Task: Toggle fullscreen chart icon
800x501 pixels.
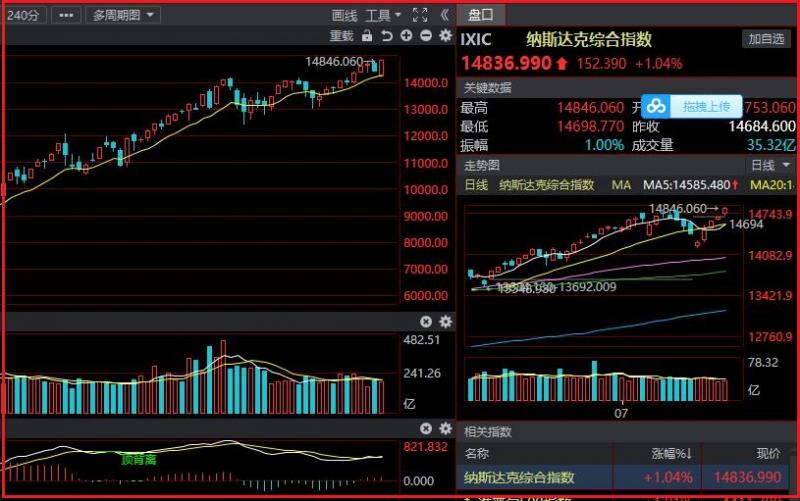Action: click(420, 15)
